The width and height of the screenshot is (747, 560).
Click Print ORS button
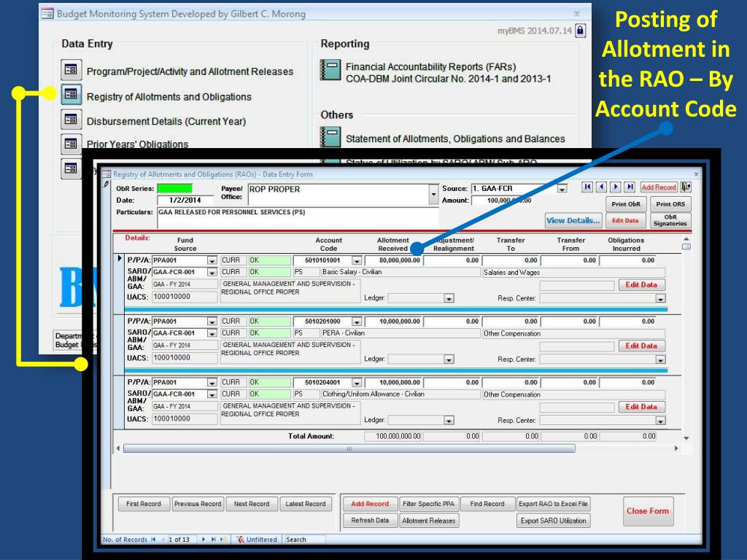coord(670,204)
